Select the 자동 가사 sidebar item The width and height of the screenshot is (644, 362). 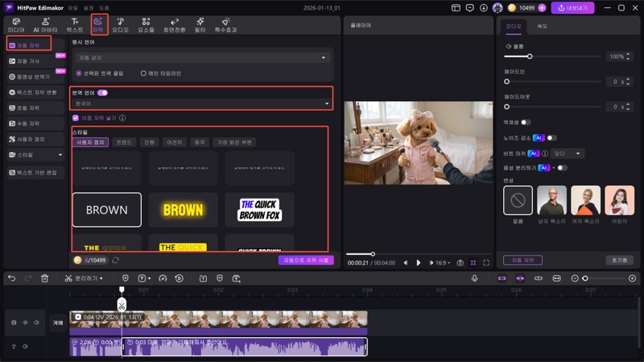[x=35, y=61]
